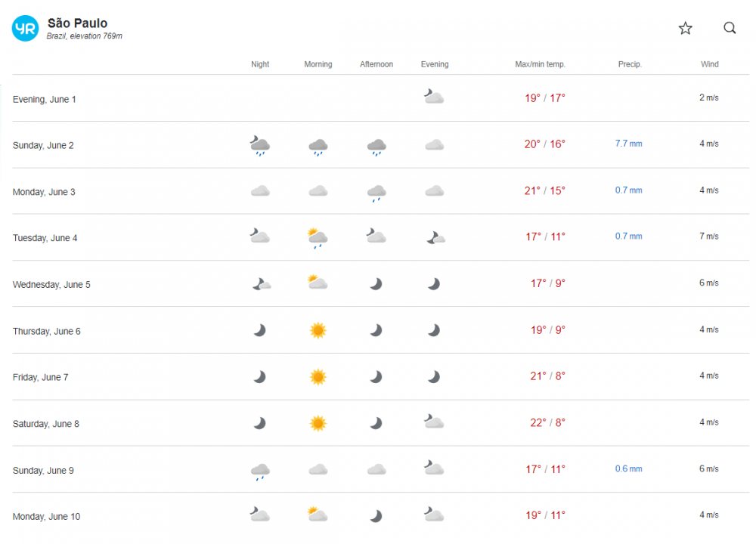756x544 pixels.
Task: Click the São Paulo location title
Action: coord(77,23)
